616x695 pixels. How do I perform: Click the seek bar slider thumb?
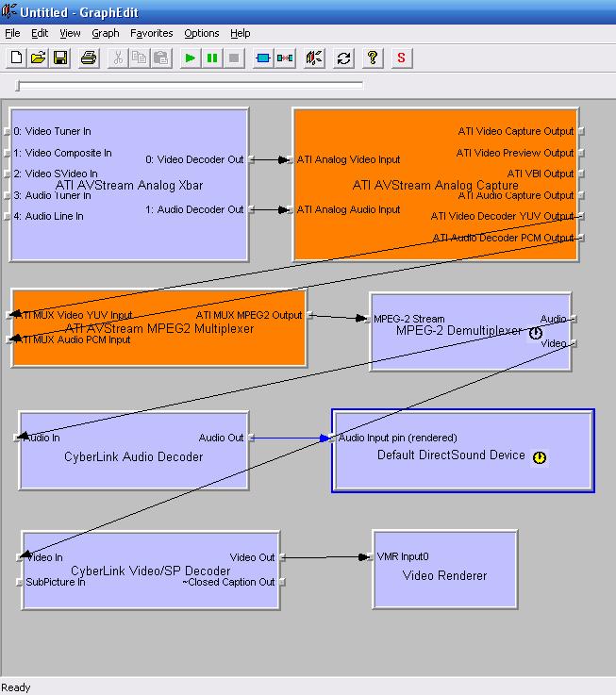pos(18,86)
